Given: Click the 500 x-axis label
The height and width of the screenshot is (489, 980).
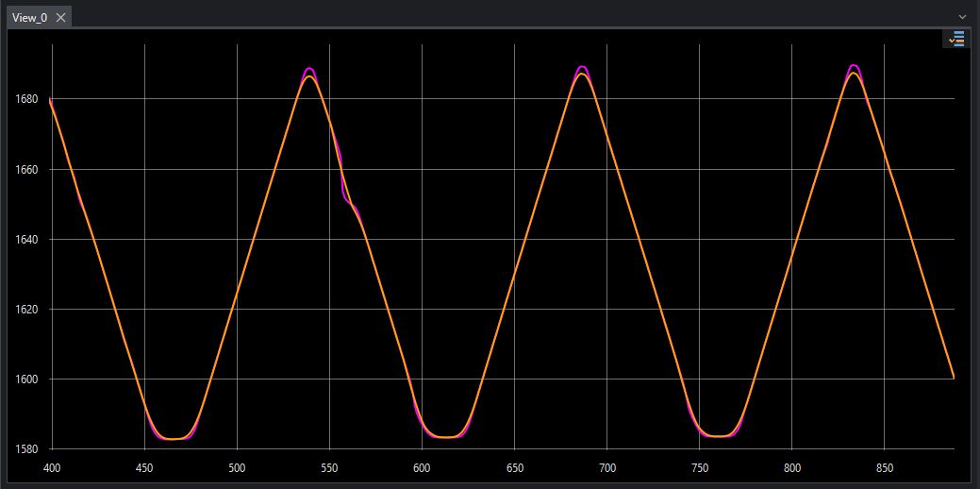Looking at the screenshot, I should click(x=237, y=468).
